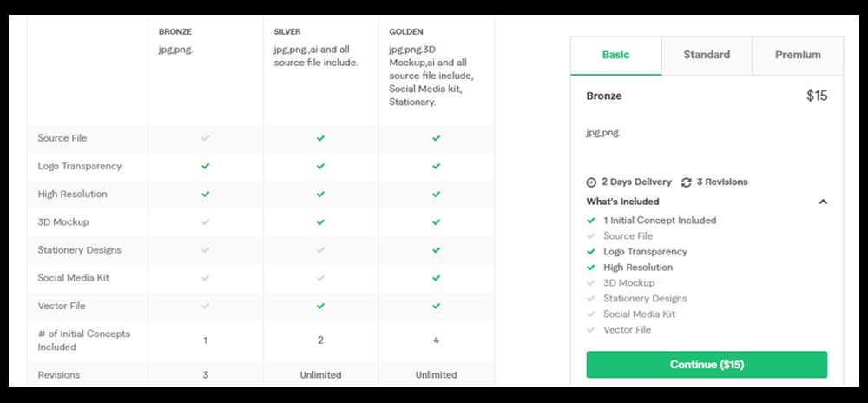Click the grey check for Bronze Source File
This screenshot has width=868, height=403.
pos(206,138)
